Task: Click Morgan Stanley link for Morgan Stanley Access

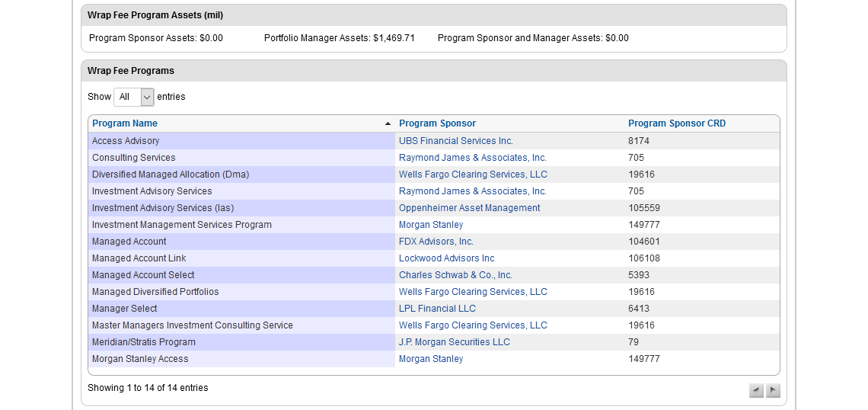Action: point(431,359)
